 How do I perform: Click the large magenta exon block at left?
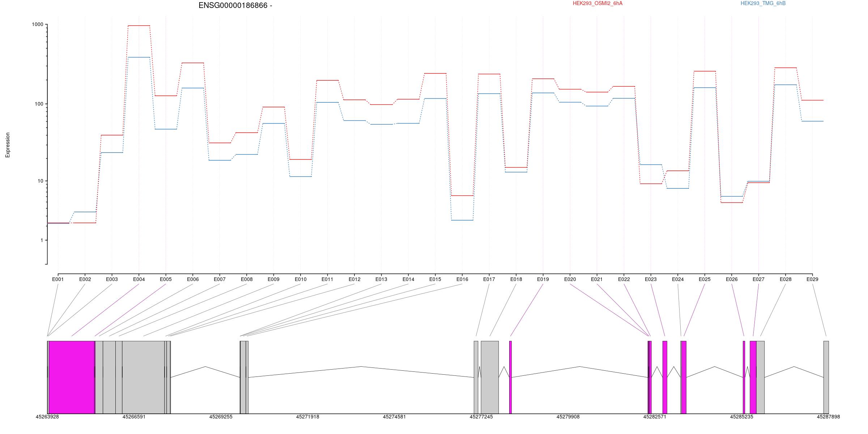[x=72, y=377]
